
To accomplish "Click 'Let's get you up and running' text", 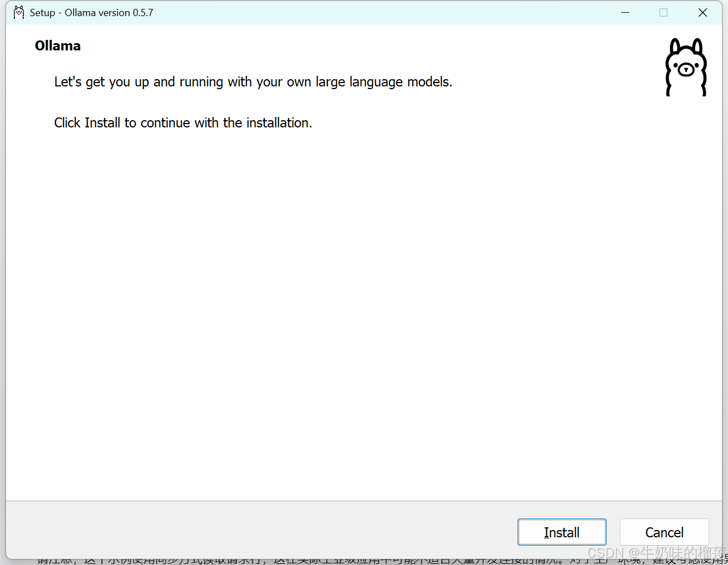I will 253,82.
